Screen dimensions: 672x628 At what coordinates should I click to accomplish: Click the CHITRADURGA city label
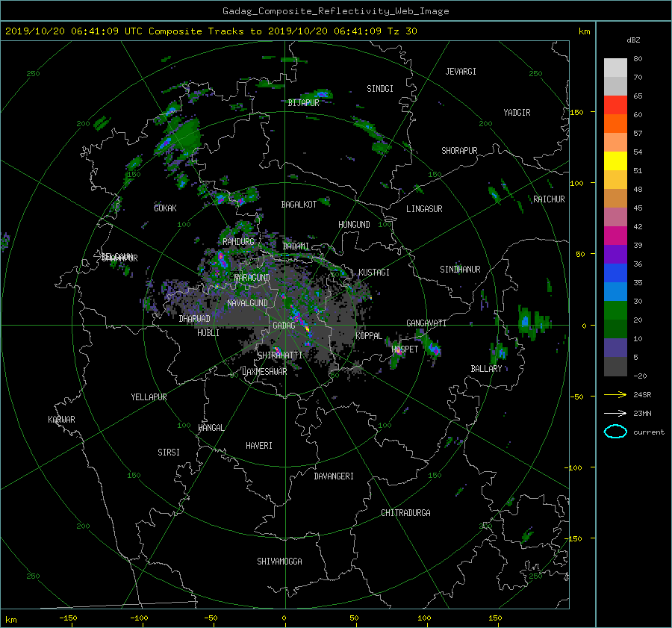[x=406, y=513]
